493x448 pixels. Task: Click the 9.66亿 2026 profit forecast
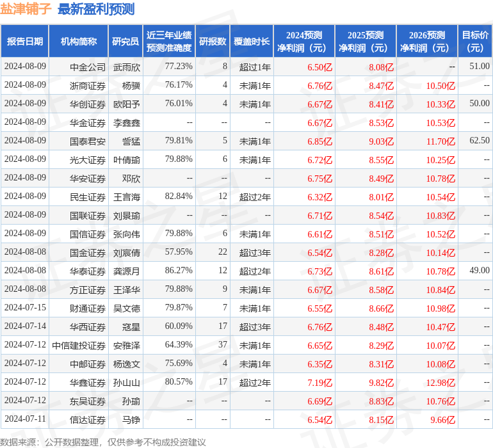tap(442, 419)
